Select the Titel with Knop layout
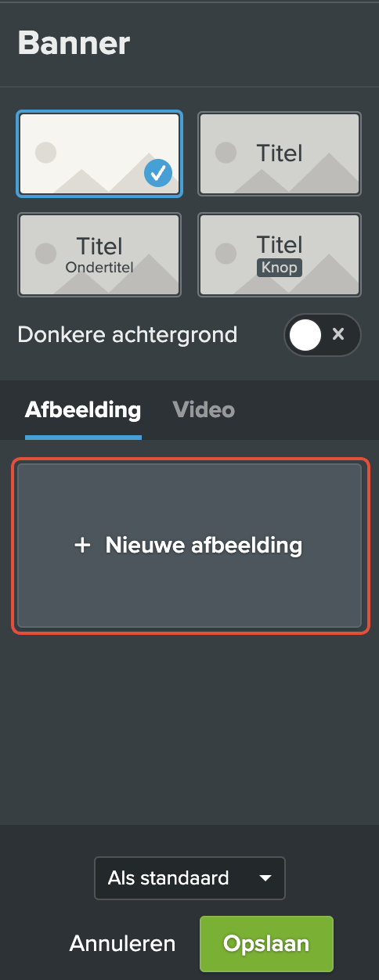This screenshot has width=379, height=980. [x=280, y=255]
